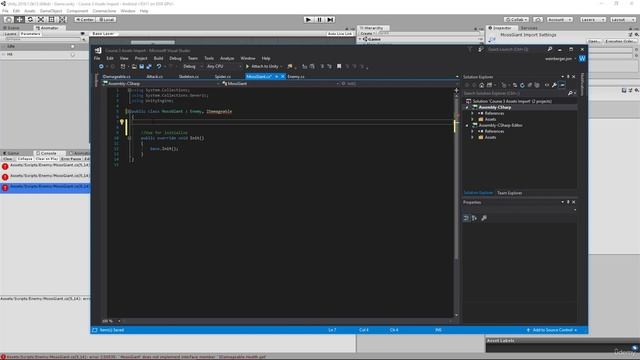Click the Unity Pause button
This screenshot has height=360, width=640.
[320, 19]
